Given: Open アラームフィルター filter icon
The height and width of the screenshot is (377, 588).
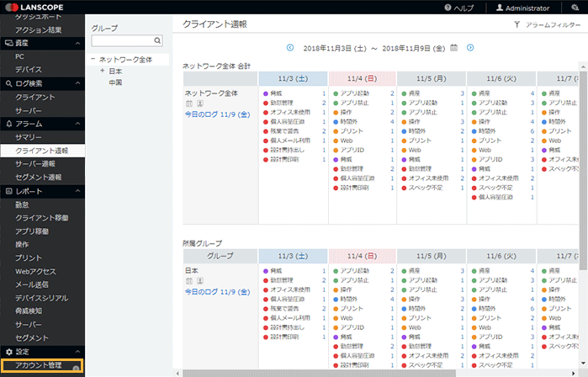Looking at the screenshot, I should tap(516, 25).
